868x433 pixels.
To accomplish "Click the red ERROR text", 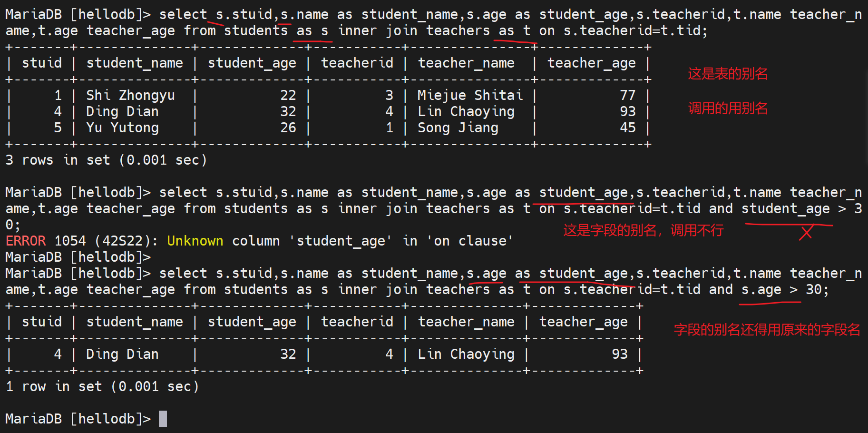I will click(x=26, y=241).
